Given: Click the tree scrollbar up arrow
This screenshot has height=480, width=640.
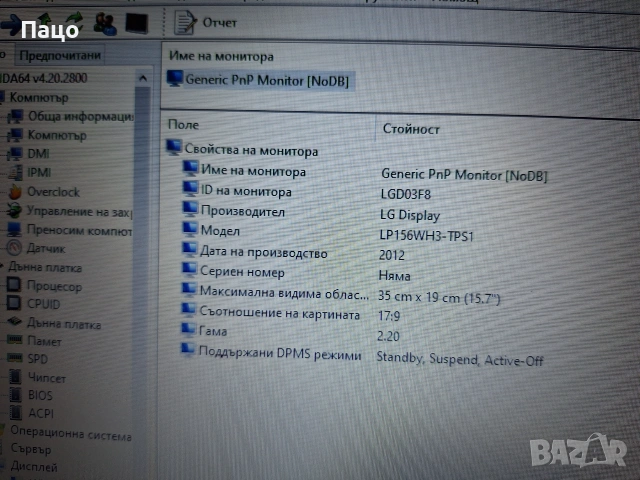Looking at the screenshot, I should (143, 78).
